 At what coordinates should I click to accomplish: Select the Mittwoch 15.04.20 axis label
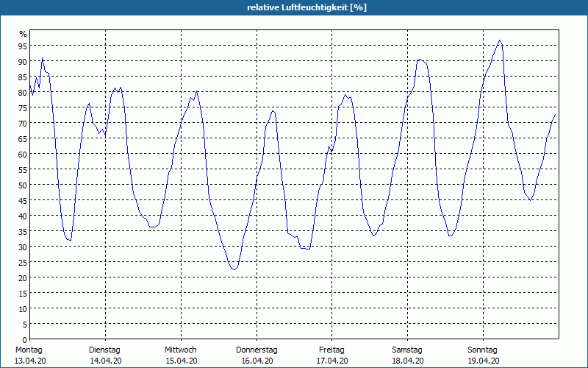181,355
